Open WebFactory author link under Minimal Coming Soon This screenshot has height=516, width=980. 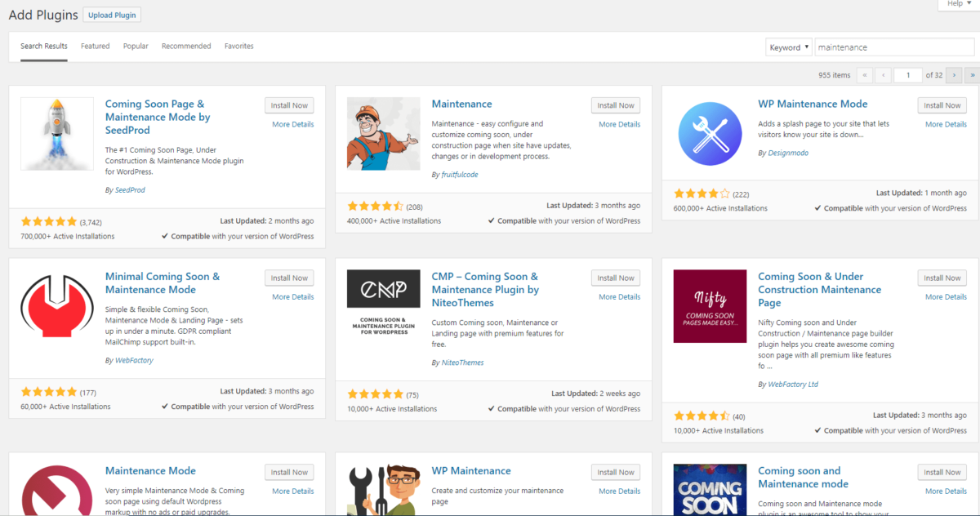click(133, 360)
